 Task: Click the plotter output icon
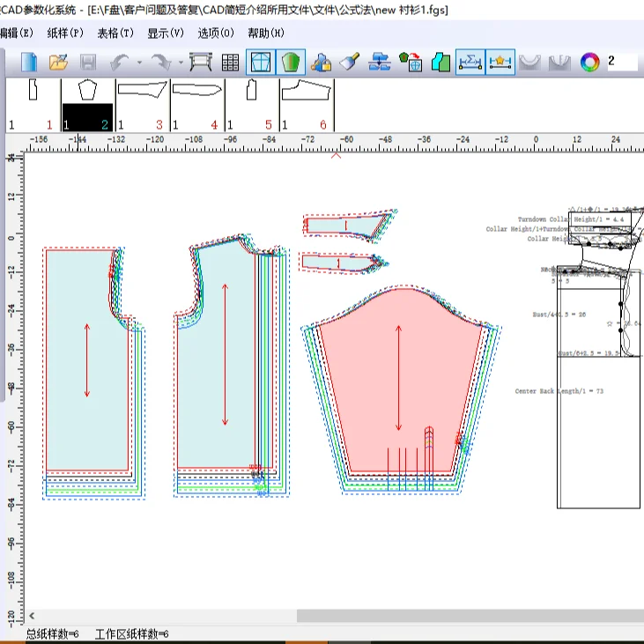(x=201, y=63)
